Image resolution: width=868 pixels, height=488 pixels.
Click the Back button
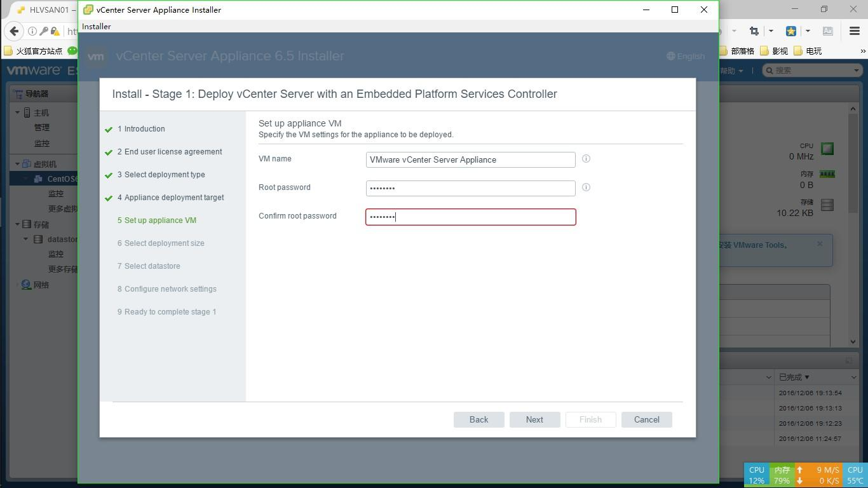coord(478,419)
